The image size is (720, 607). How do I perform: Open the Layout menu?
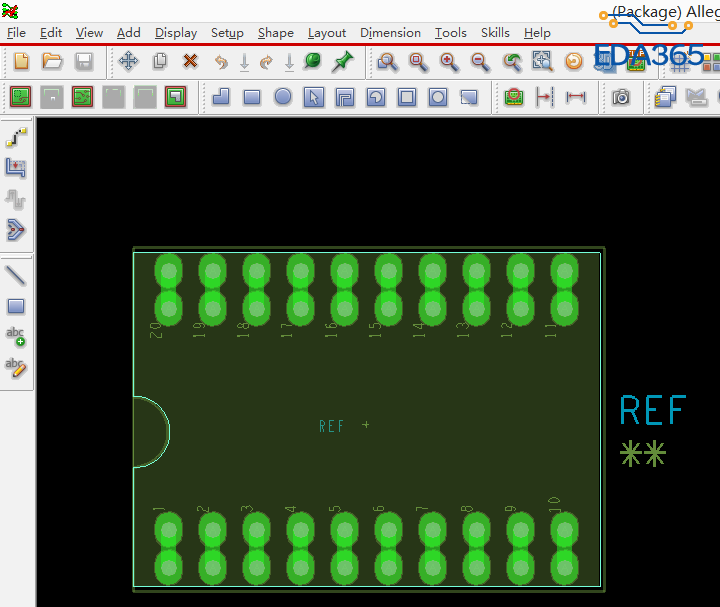[x=327, y=33]
